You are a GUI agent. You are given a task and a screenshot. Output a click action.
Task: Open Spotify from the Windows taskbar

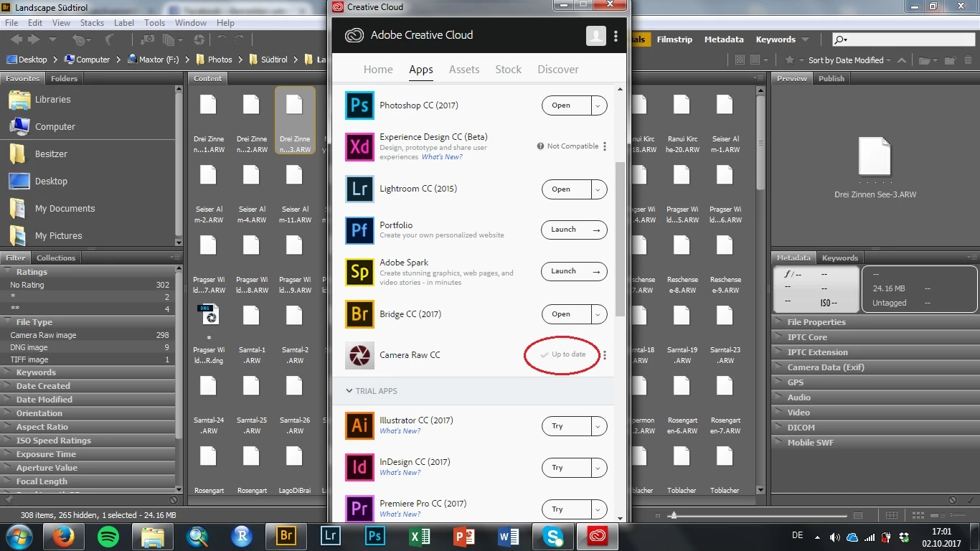point(108,536)
